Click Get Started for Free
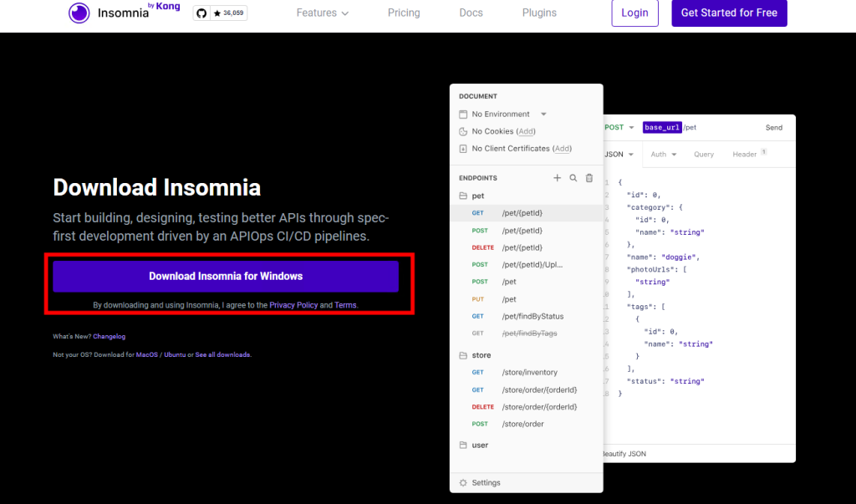This screenshot has height=504, width=856. click(x=729, y=13)
